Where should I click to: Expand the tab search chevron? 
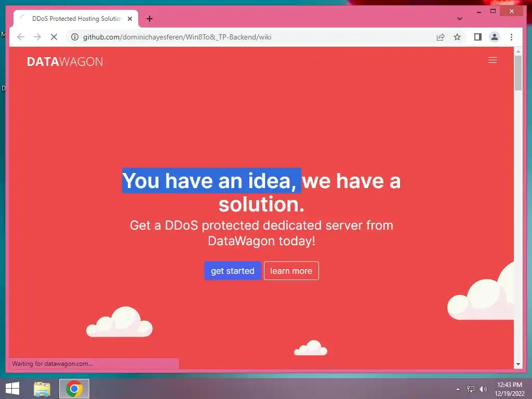point(459,19)
